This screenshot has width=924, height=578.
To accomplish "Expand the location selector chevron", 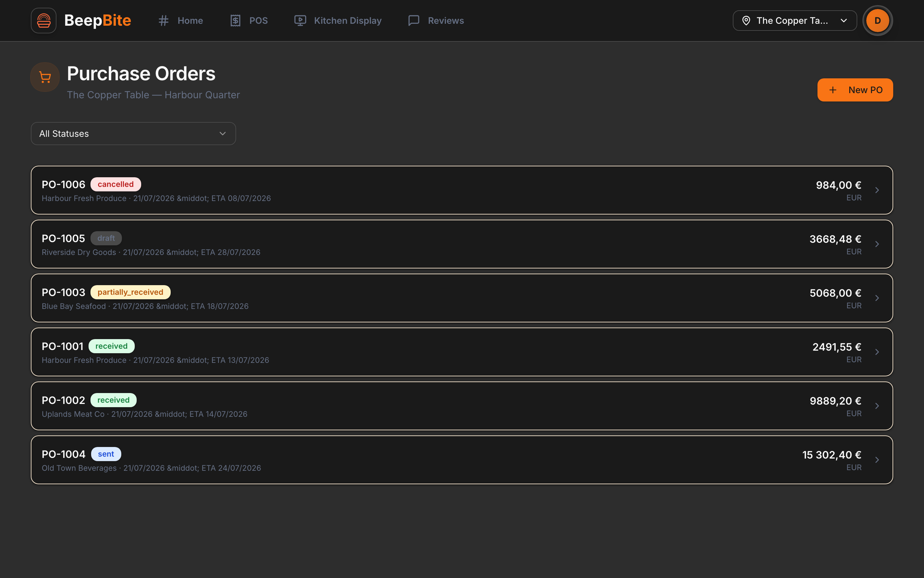I will coord(844,21).
